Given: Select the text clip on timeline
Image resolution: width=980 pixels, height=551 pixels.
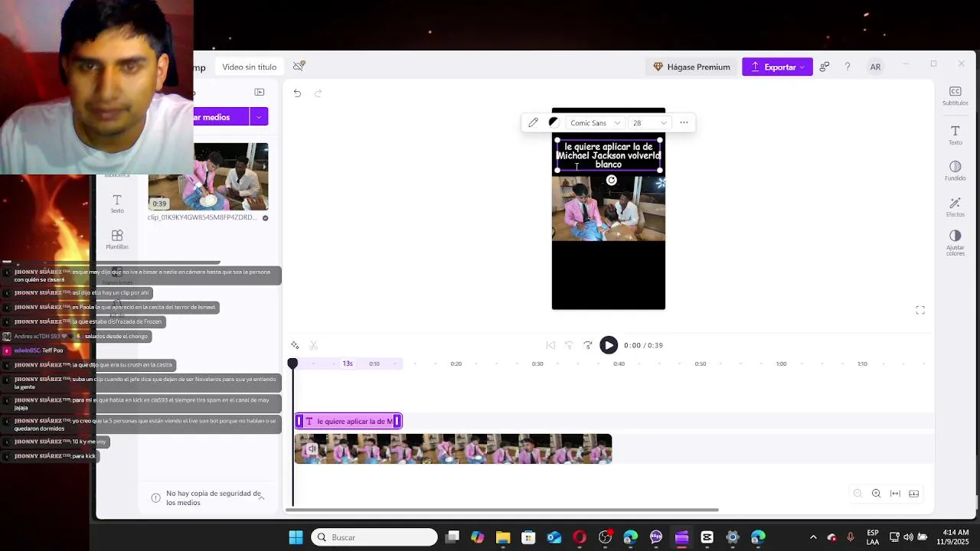Looking at the screenshot, I should click(348, 421).
